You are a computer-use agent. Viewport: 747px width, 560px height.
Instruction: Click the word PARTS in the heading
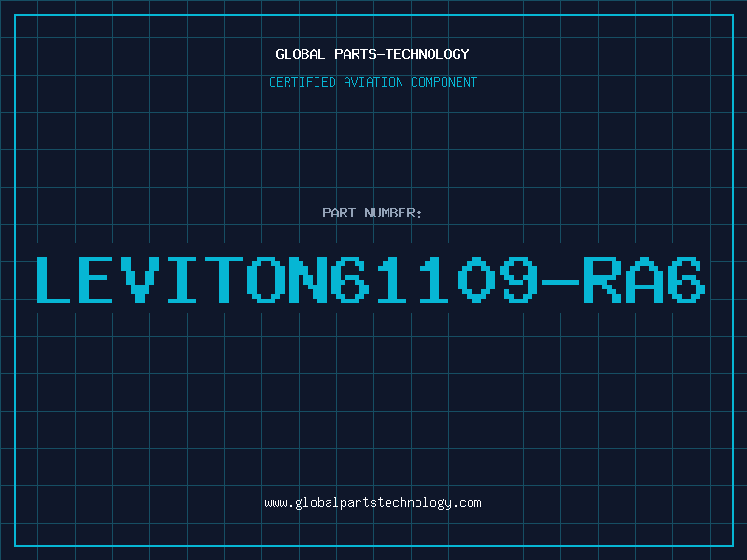pos(356,54)
